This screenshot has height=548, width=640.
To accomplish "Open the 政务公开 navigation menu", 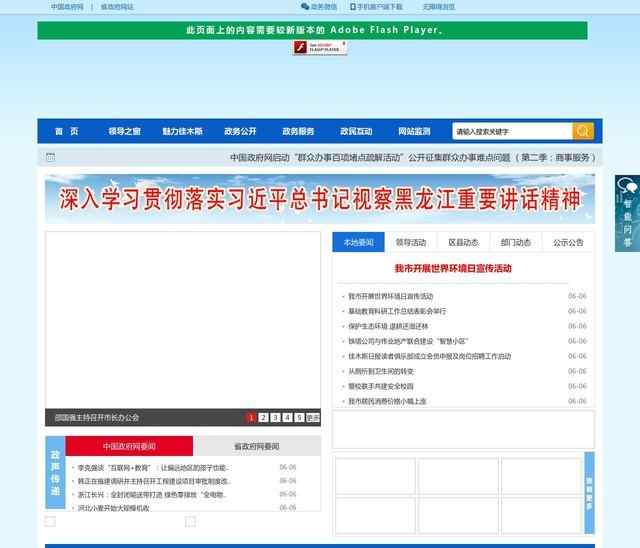I will [240, 131].
